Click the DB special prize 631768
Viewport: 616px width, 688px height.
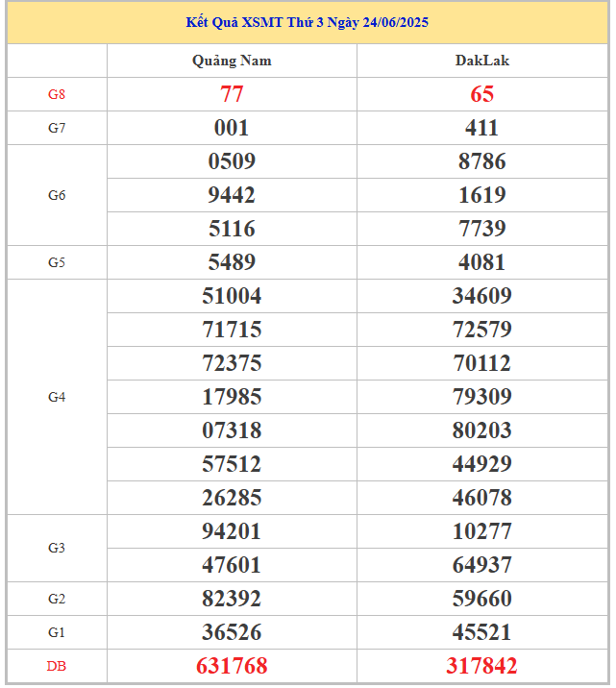point(232,666)
